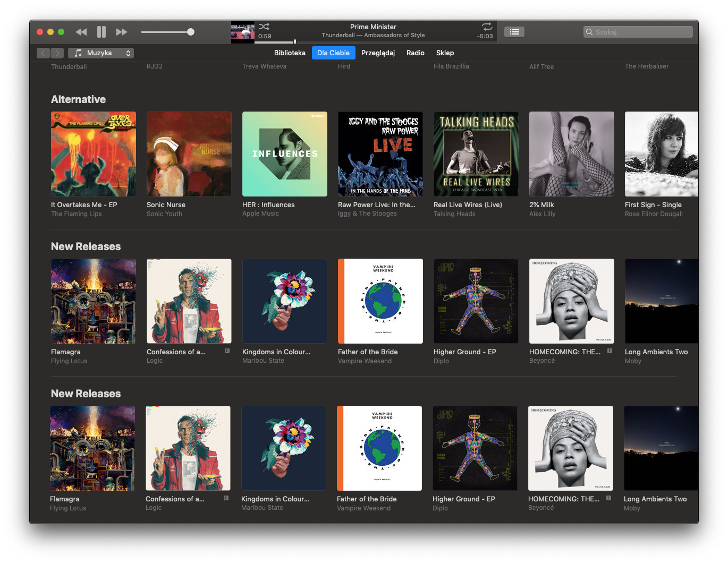Click the music note icon beside Muzyka
The width and height of the screenshot is (728, 563).
pyautogui.click(x=78, y=53)
